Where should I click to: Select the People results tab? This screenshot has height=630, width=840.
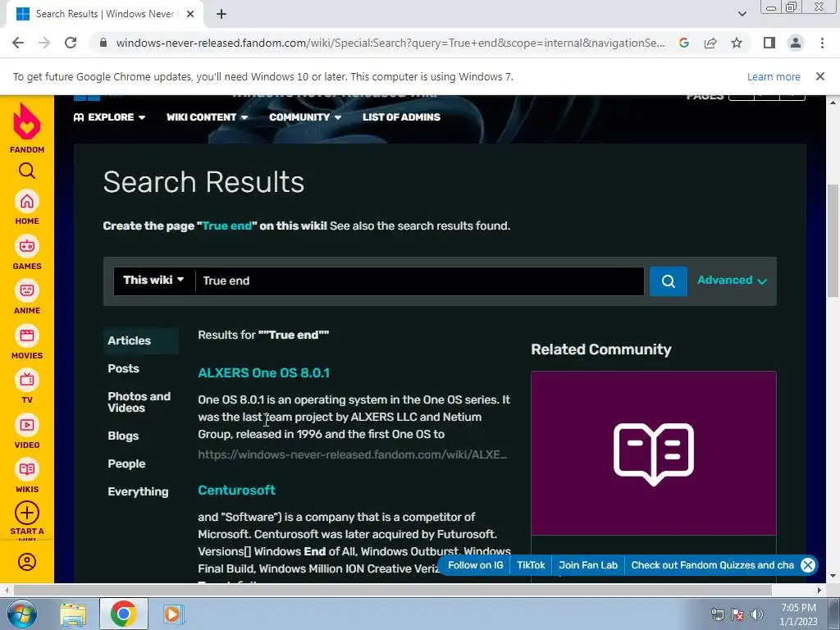pos(126,464)
